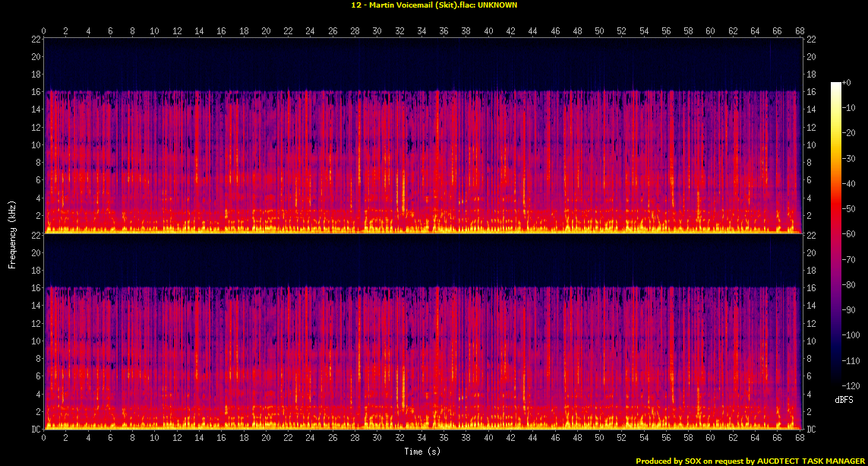Viewport: 868px width, 466px height.
Task: Click the '-120' value on dBFS scale
Action: coord(850,386)
